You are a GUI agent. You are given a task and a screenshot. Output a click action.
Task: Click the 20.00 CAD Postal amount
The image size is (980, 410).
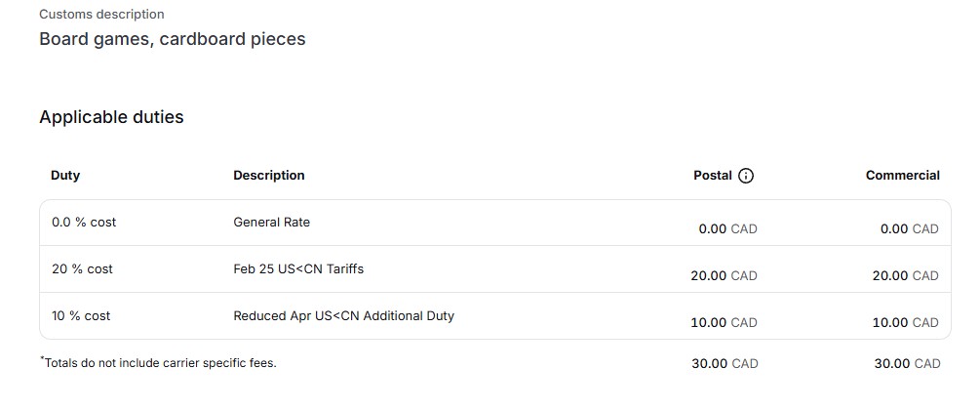pos(724,276)
